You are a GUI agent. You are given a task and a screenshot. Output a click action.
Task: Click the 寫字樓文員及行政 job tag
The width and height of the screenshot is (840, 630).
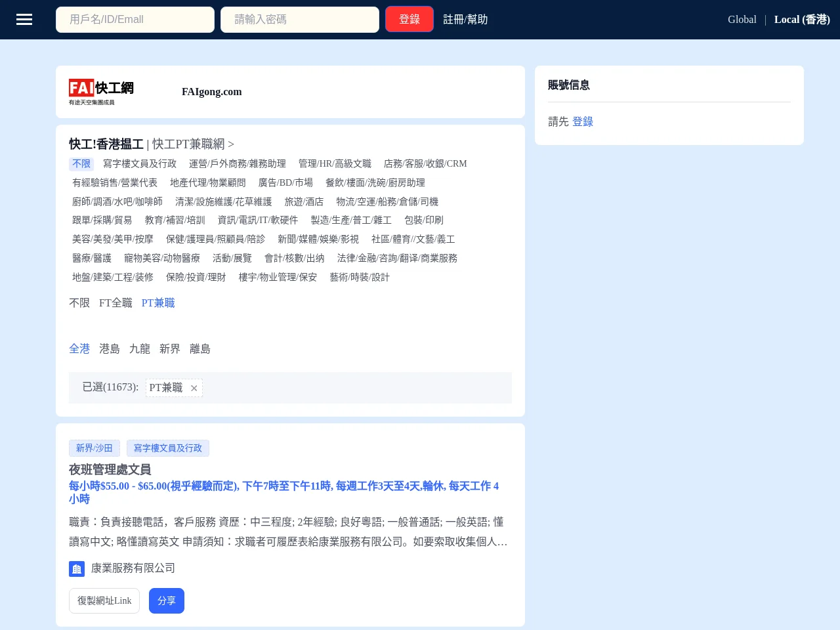(x=168, y=448)
